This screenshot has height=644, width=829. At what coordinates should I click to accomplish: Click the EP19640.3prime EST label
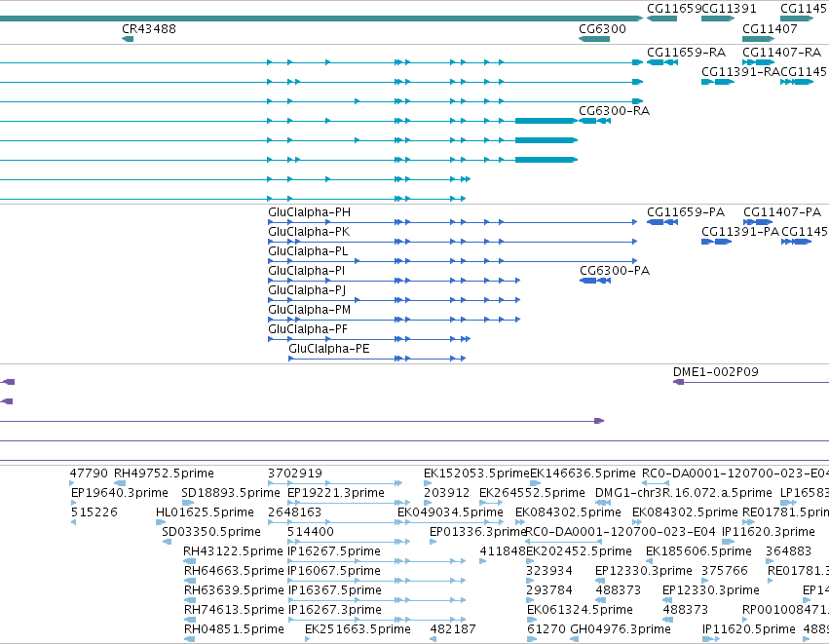click(x=120, y=493)
